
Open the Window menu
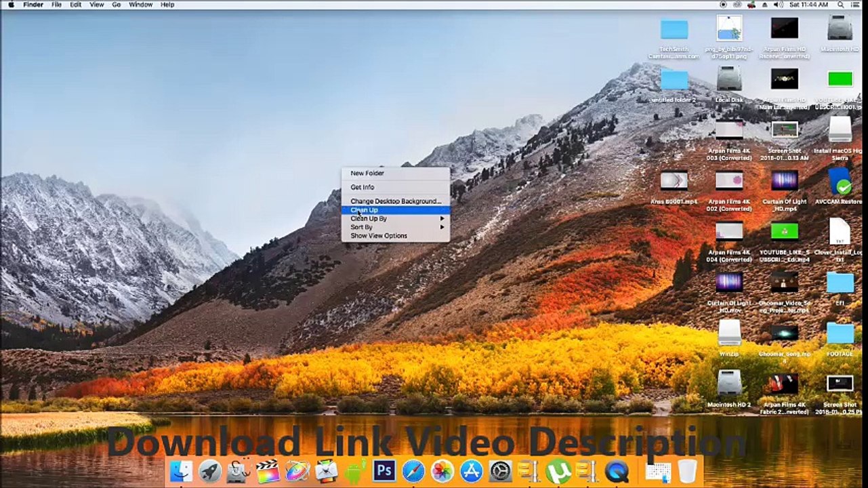(141, 5)
